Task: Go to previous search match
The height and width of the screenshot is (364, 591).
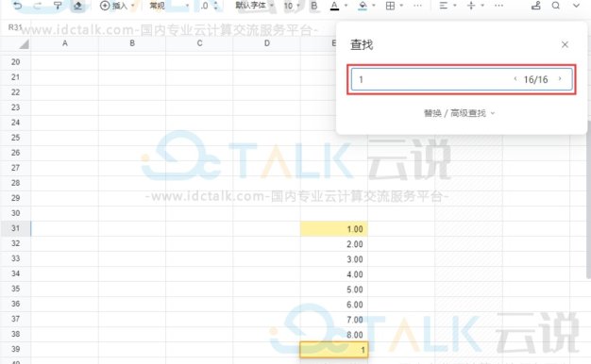Action: [515, 78]
